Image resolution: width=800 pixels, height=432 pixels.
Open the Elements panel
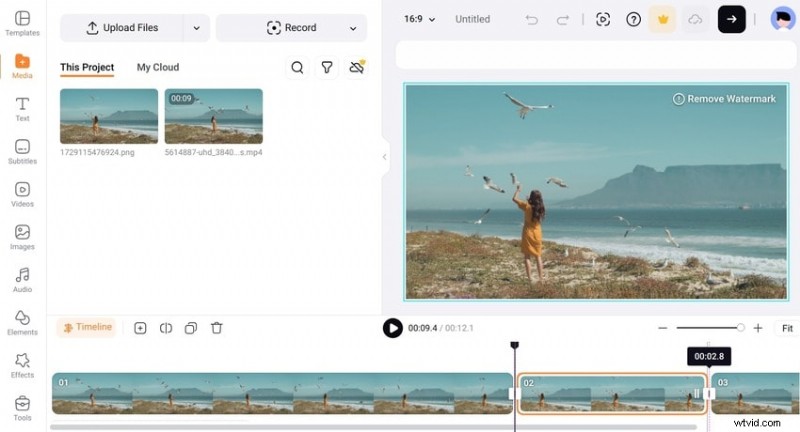click(x=22, y=323)
